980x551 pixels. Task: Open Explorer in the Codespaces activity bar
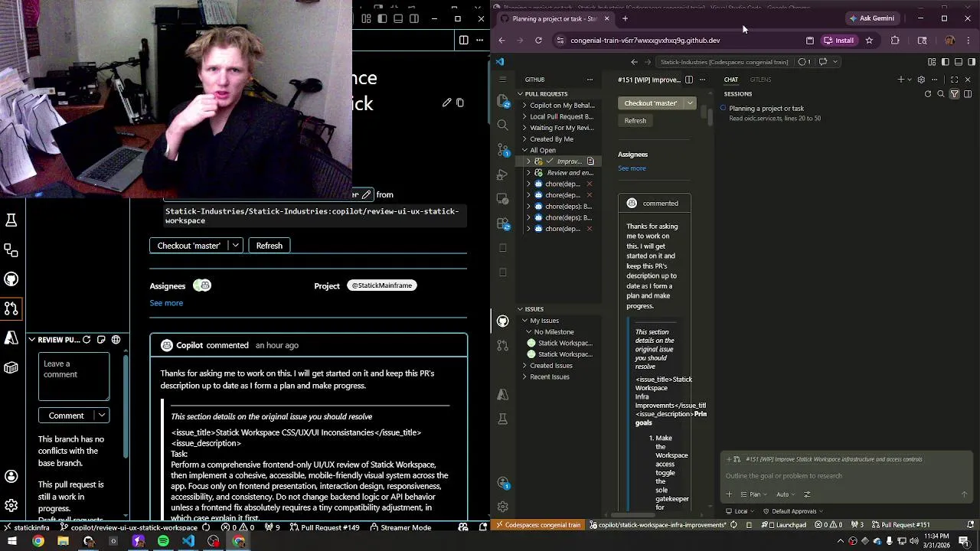coord(502,100)
